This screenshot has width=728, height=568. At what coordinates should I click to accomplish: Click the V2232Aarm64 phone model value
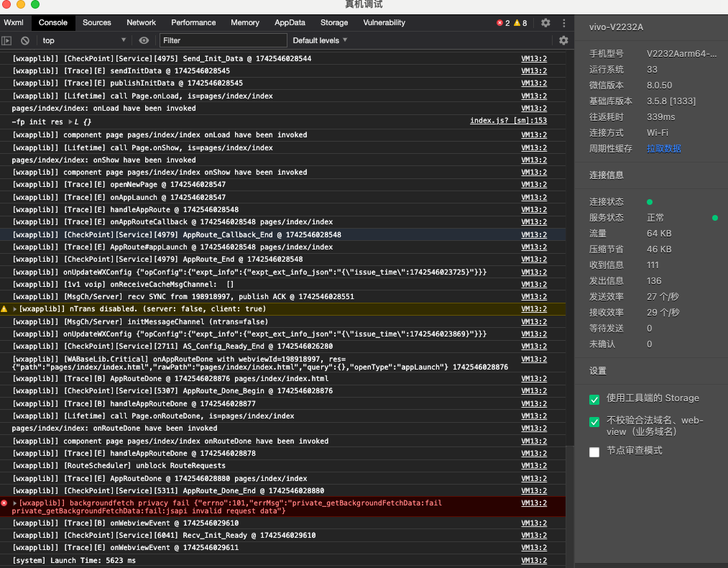[681, 54]
